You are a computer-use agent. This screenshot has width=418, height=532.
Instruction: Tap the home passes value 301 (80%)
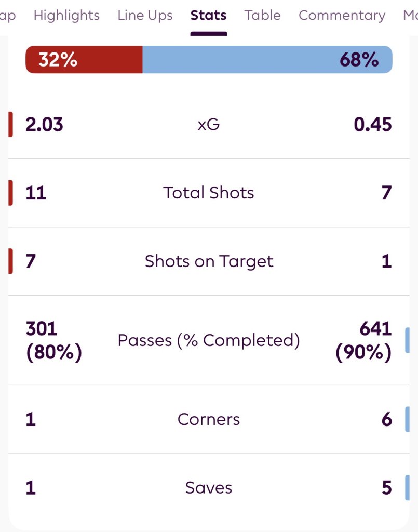(53, 341)
